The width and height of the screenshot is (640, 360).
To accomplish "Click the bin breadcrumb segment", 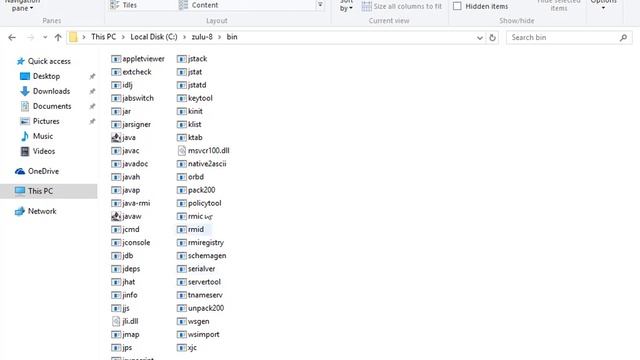I will click(x=232, y=37).
